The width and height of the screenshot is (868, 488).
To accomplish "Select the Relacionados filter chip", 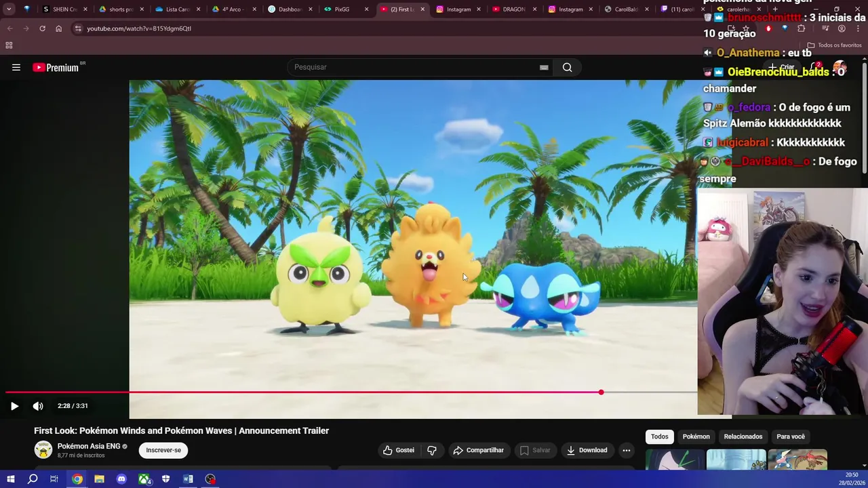I will (743, 436).
